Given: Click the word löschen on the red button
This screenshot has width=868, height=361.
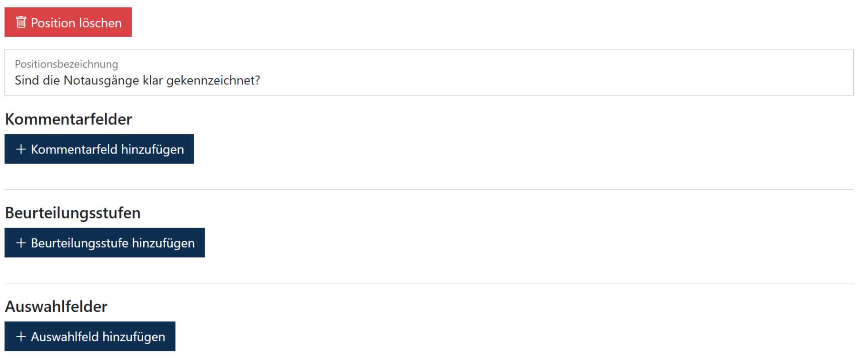Looking at the screenshot, I should pyautogui.click(x=100, y=23).
